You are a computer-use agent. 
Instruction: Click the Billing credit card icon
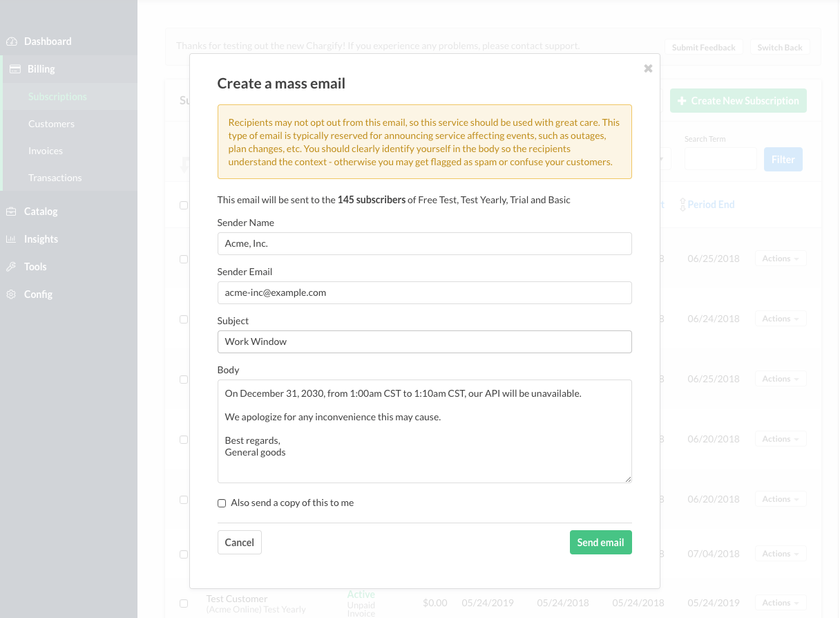15,69
